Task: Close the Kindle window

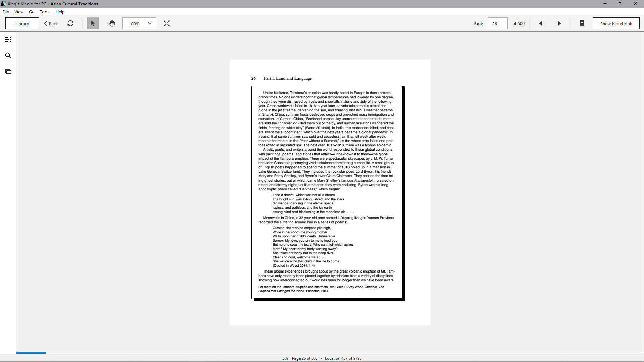Action: (636, 4)
